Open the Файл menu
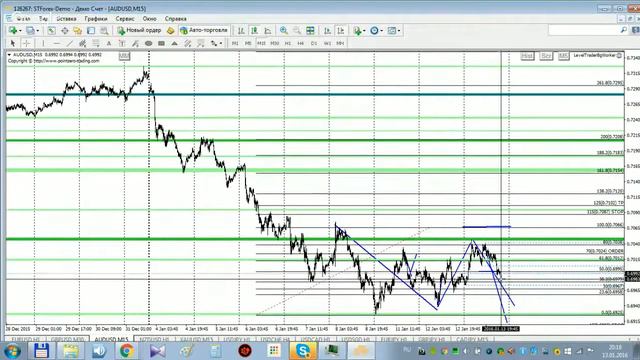Viewport: 640px width, 360px height. 23,19
